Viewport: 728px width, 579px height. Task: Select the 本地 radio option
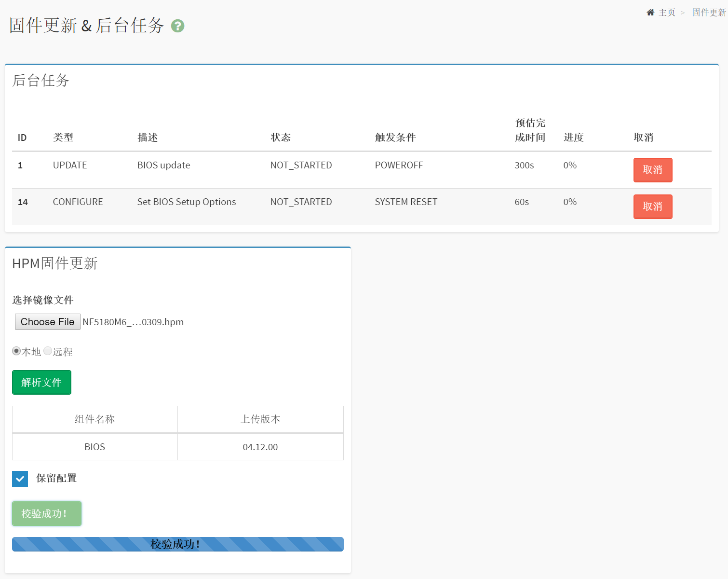coord(16,351)
